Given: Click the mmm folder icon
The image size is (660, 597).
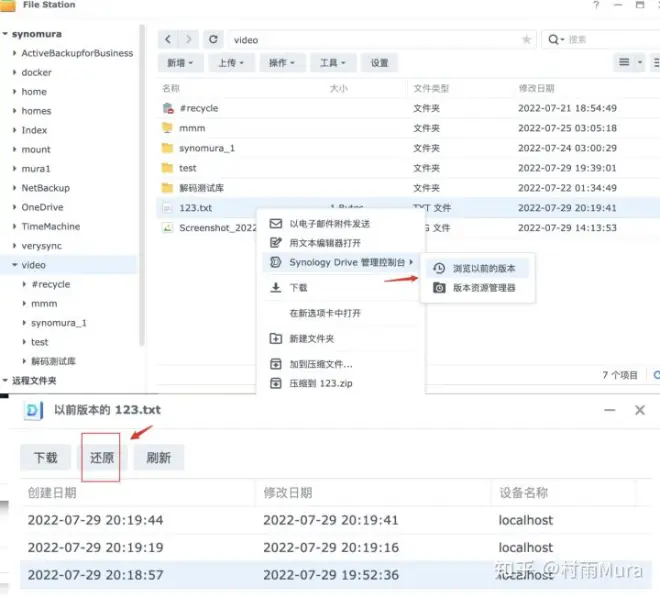Looking at the screenshot, I should click(x=168, y=128).
